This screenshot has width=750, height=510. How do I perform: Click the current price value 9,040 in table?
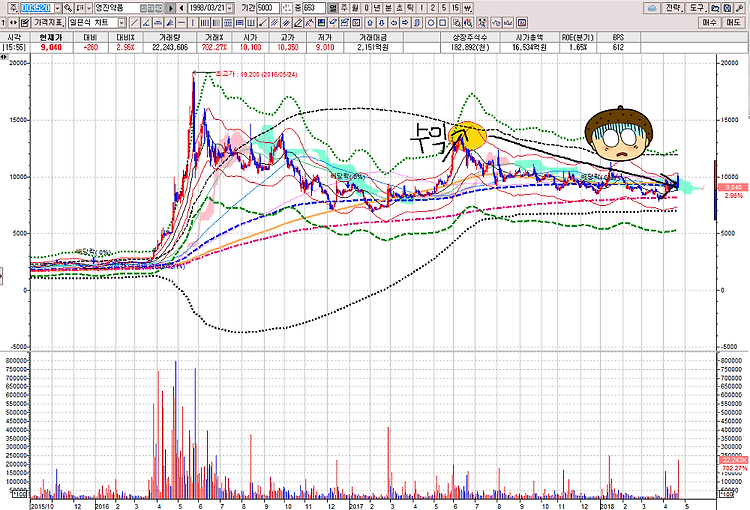point(51,47)
